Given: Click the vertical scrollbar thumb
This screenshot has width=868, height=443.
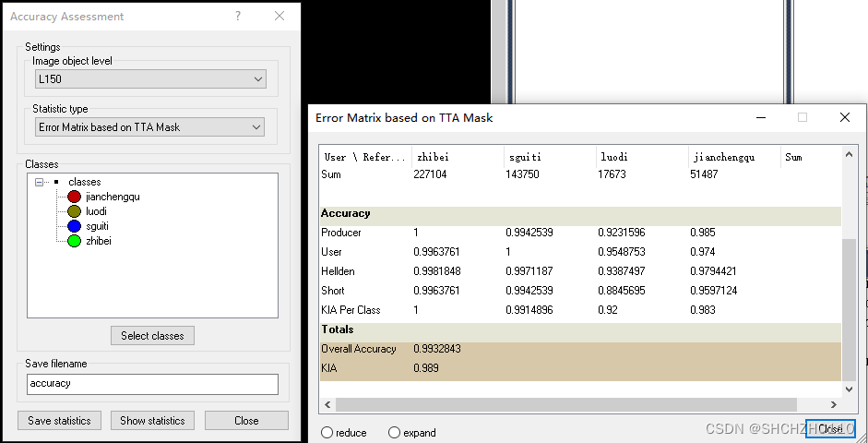Looking at the screenshot, I should (x=850, y=310).
